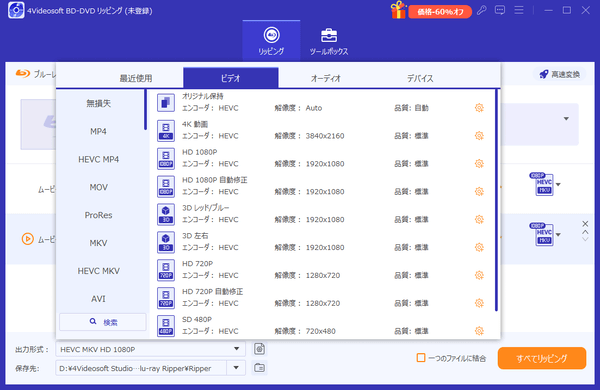This screenshot has width=600, height=390.
Task: Move the highlighted title down
Action: click(x=585, y=240)
